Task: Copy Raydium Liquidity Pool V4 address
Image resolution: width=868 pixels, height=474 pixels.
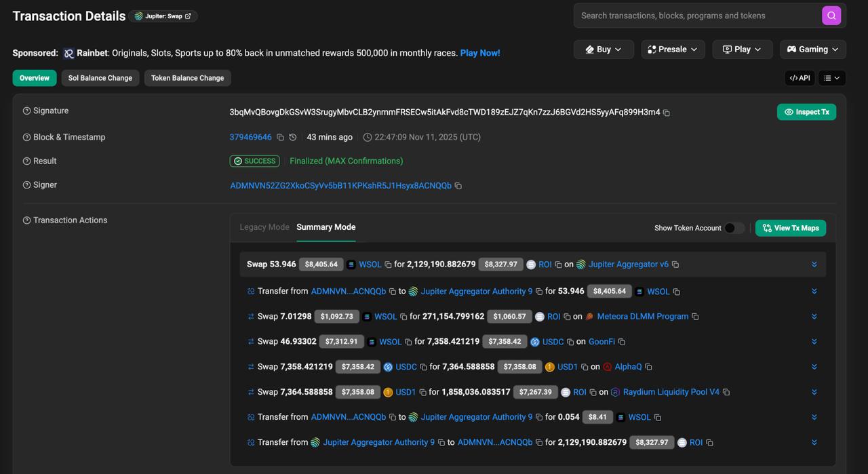Action: (x=726, y=393)
